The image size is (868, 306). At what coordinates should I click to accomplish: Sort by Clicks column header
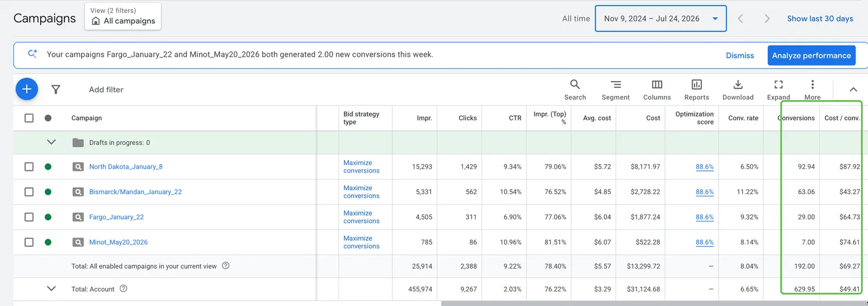tap(468, 118)
